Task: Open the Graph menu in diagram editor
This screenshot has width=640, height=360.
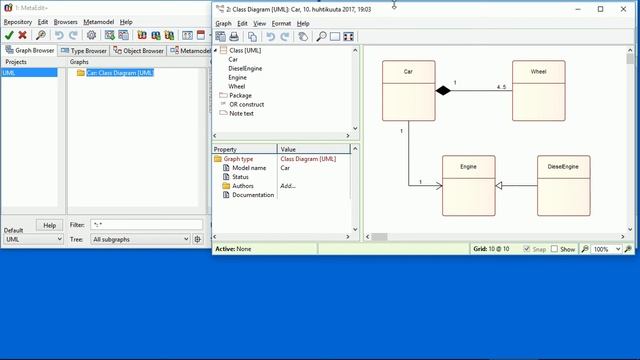Action: [x=223, y=24]
